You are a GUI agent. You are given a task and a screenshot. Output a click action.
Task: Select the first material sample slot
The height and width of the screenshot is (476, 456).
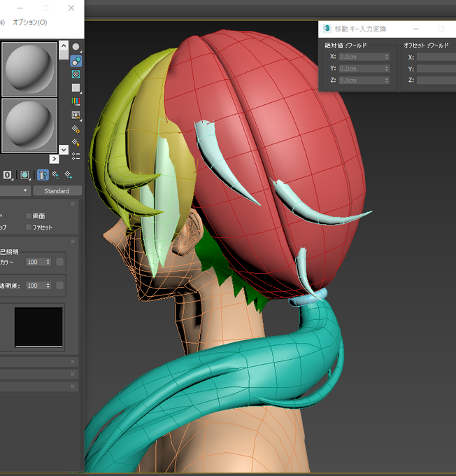pyautogui.click(x=29, y=69)
